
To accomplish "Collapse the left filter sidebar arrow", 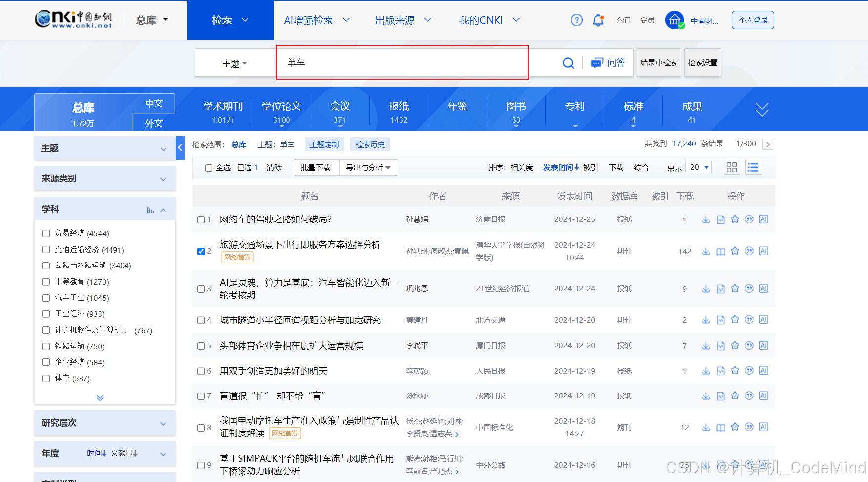I will (180, 148).
